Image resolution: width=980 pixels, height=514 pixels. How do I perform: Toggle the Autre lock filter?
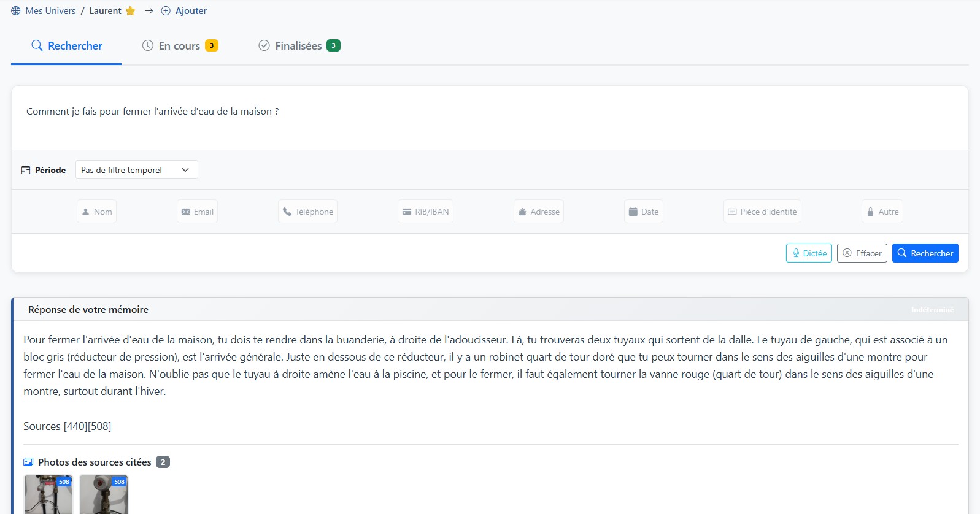[x=882, y=212]
